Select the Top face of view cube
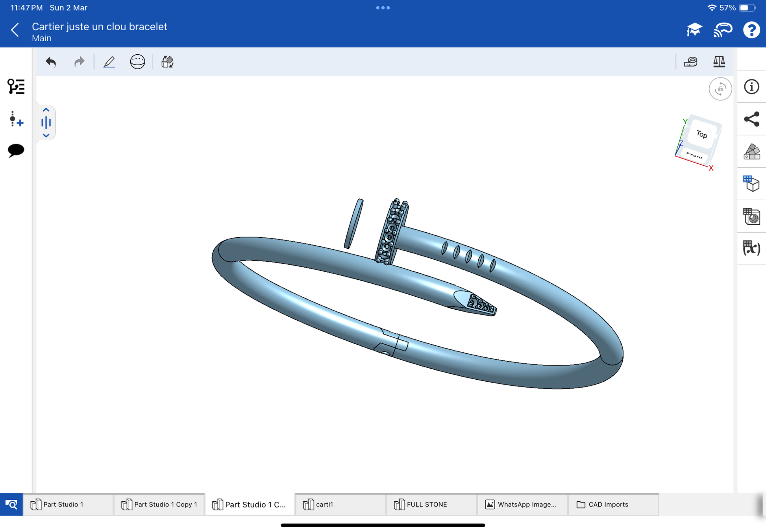This screenshot has height=532, width=766. click(x=702, y=135)
